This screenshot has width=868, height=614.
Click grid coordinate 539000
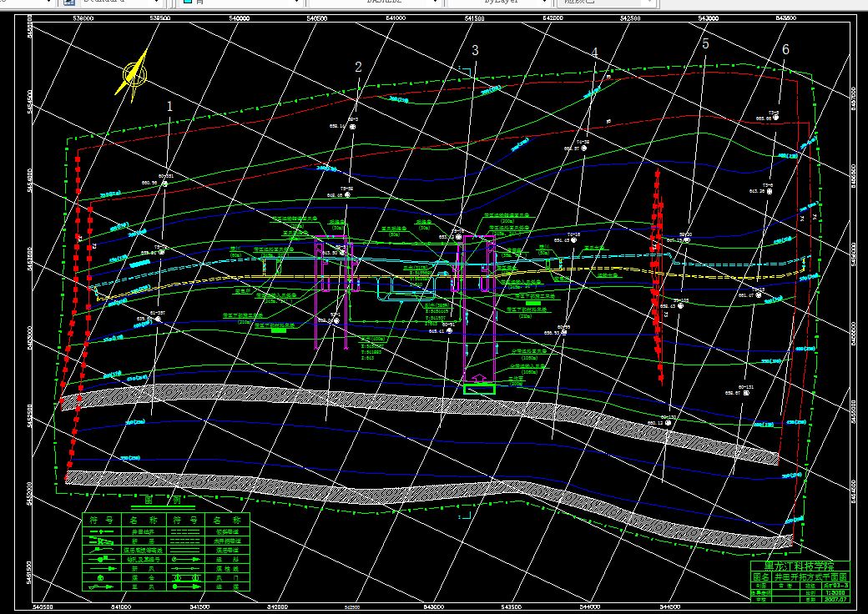point(83,18)
